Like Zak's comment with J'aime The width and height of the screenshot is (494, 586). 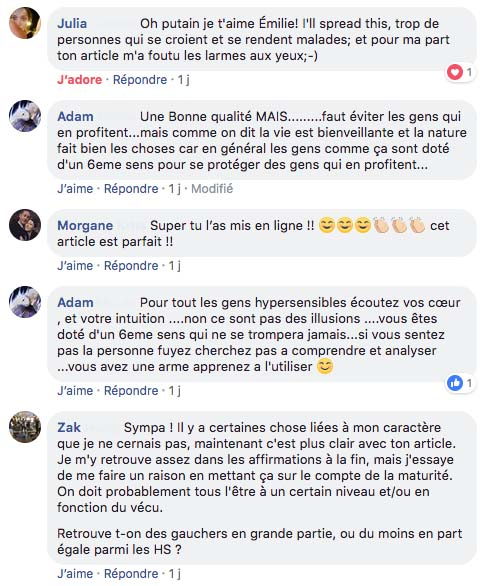click(75, 574)
